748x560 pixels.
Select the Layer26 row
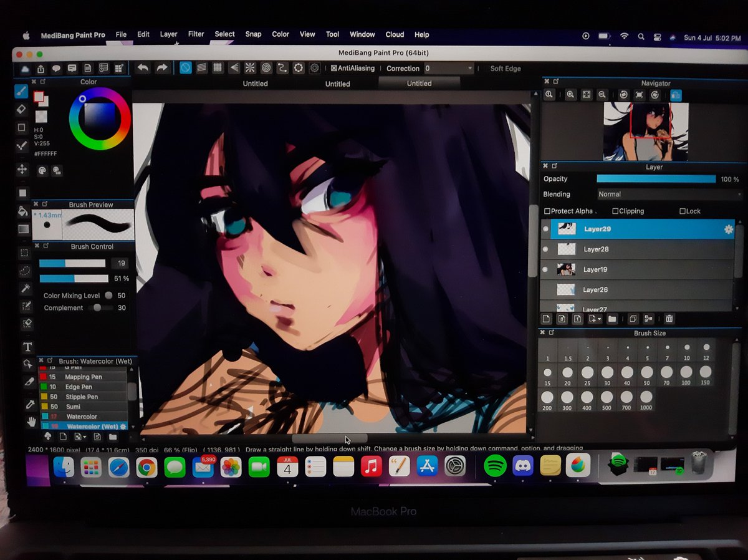pyautogui.click(x=637, y=289)
